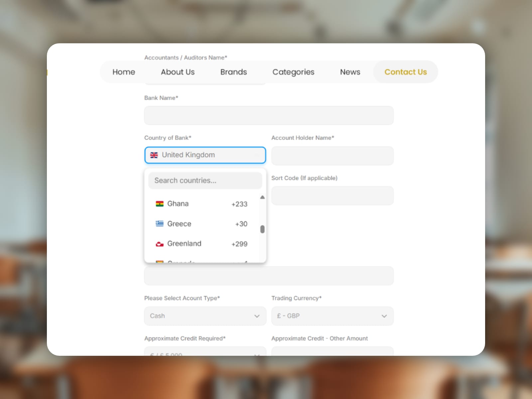532x399 pixels.
Task: Click the Greece flag icon
Action: 160,224
